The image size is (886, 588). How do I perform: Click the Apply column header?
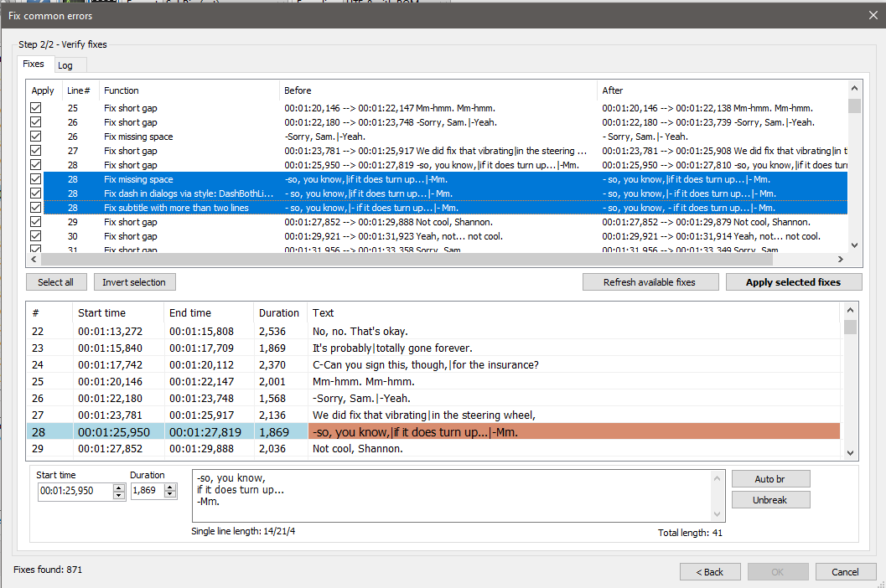click(43, 90)
